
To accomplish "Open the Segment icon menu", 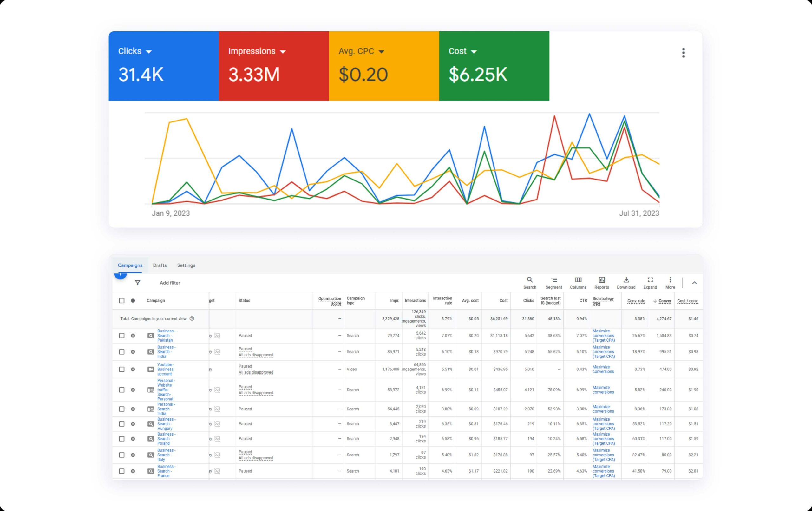I will [554, 280].
